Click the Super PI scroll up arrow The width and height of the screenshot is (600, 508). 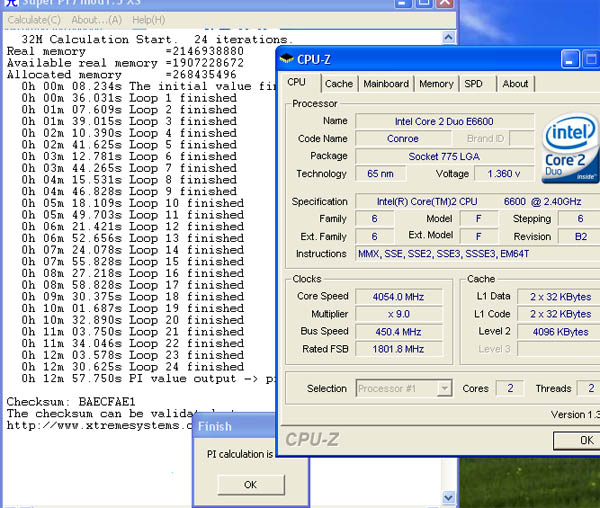(448, 37)
